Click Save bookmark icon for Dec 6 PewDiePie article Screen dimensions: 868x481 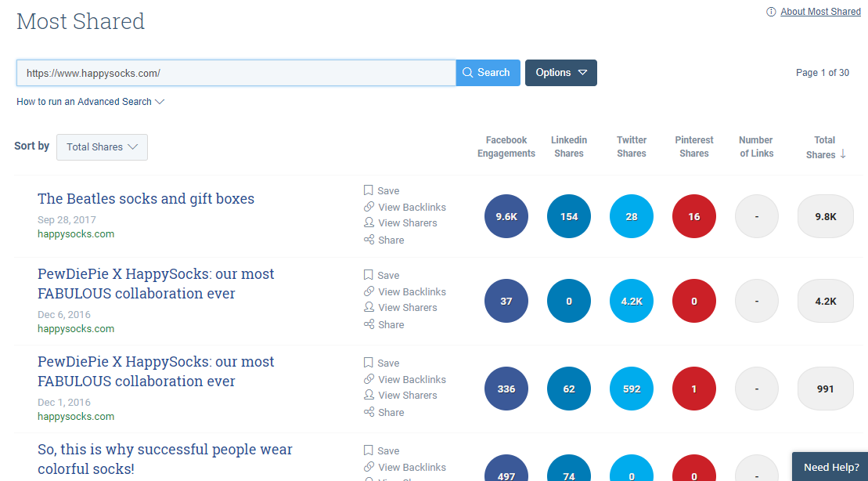369,275
